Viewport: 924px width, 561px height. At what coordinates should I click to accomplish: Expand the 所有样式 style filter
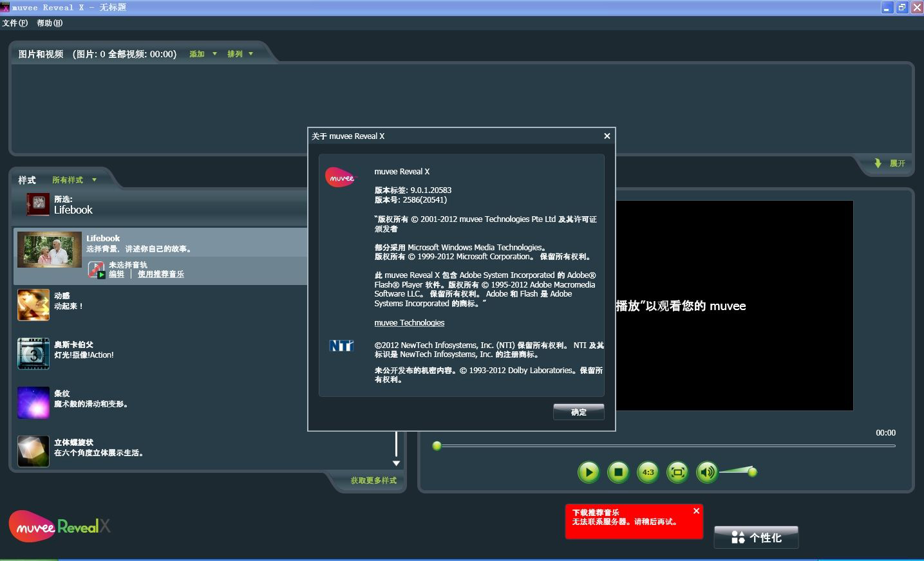pyautogui.click(x=74, y=180)
